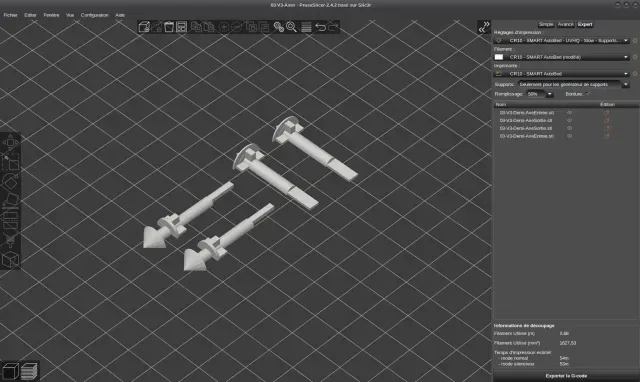
Task: Open the Fichier menu
Action: 11,15
